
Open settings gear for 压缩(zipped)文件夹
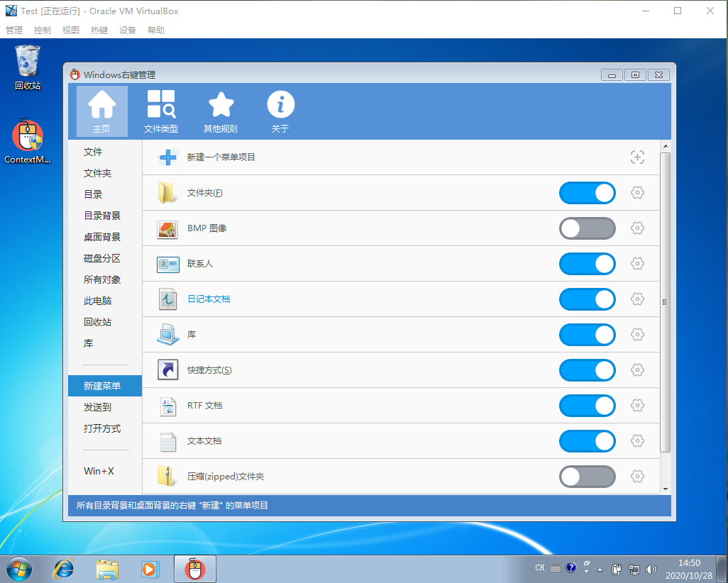637,477
